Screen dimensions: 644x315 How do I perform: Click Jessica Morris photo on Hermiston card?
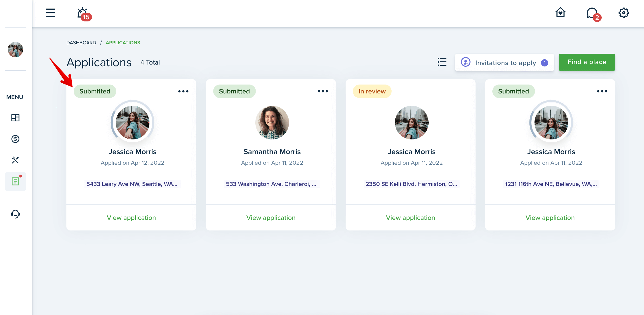click(x=412, y=122)
